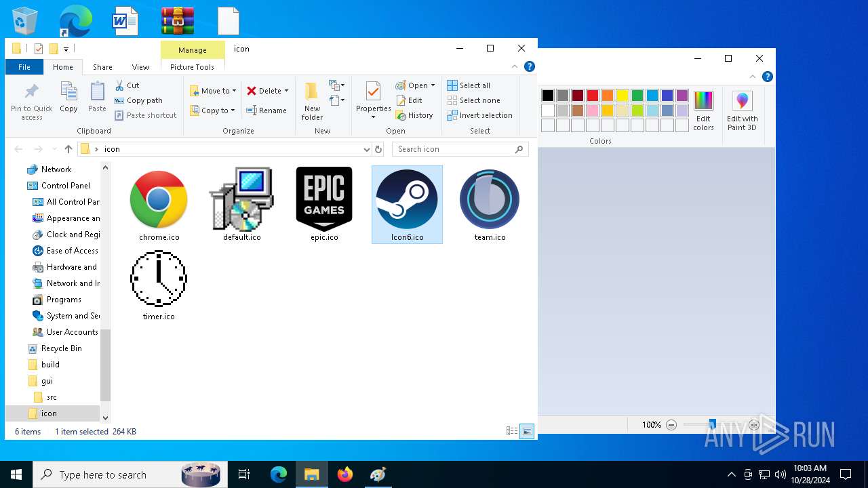This screenshot has width=868, height=488.
Task: Select the Icon6.ico Steam icon
Action: tap(407, 205)
